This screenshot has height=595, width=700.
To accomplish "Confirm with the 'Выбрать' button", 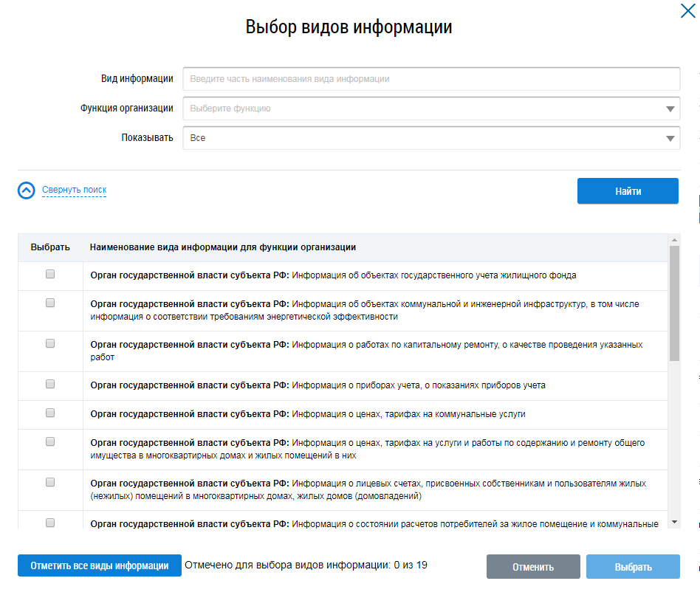I will [633, 567].
